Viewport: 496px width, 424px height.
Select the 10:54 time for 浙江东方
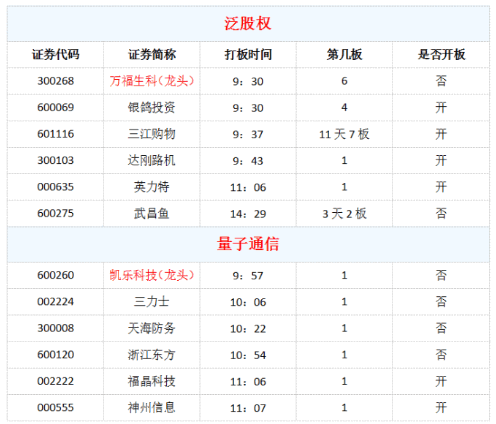tap(248, 355)
